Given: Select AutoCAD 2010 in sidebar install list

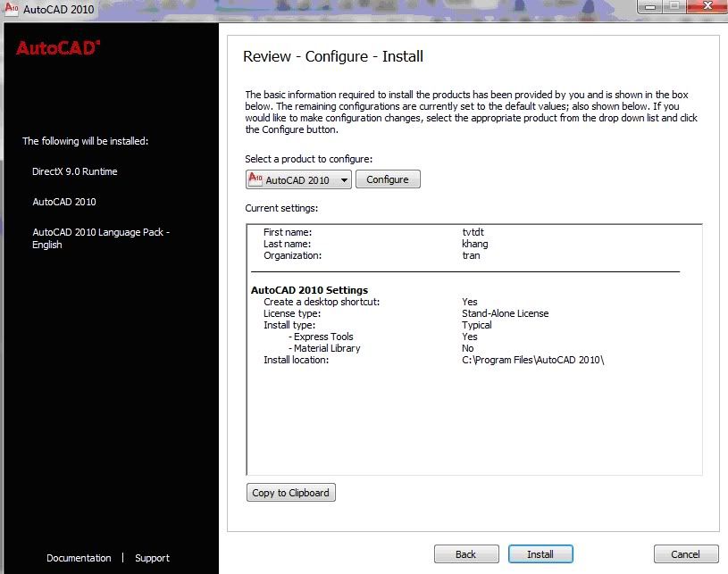Looking at the screenshot, I should (64, 202).
